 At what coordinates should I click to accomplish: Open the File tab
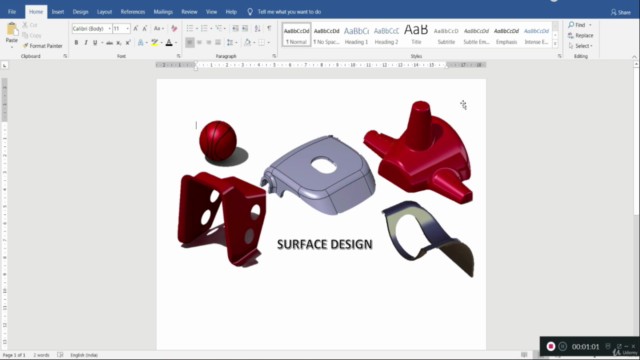click(12, 12)
